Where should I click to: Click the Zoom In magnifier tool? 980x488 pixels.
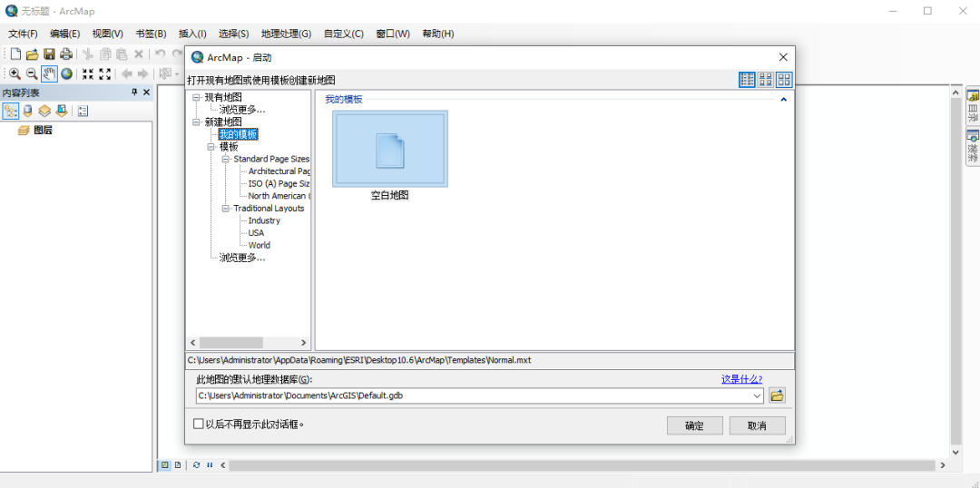click(15, 73)
